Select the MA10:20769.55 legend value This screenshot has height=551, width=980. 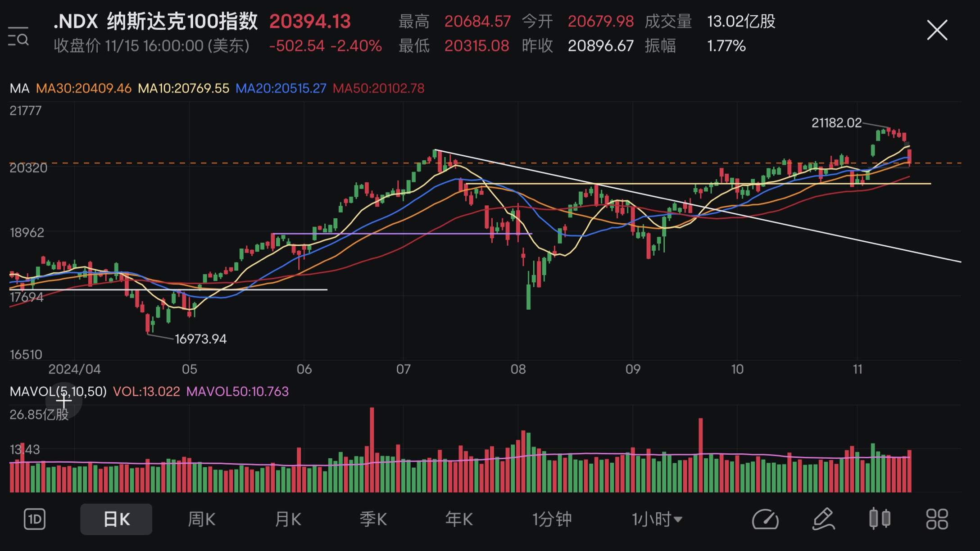183,88
